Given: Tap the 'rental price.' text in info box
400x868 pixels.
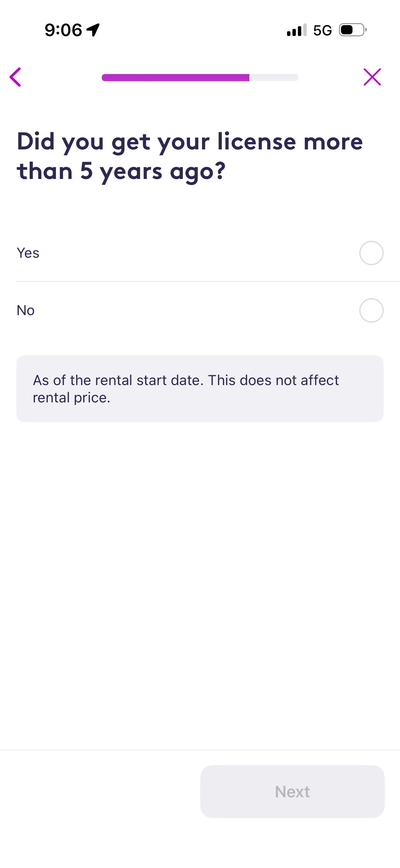Looking at the screenshot, I should (x=72, y=398).
